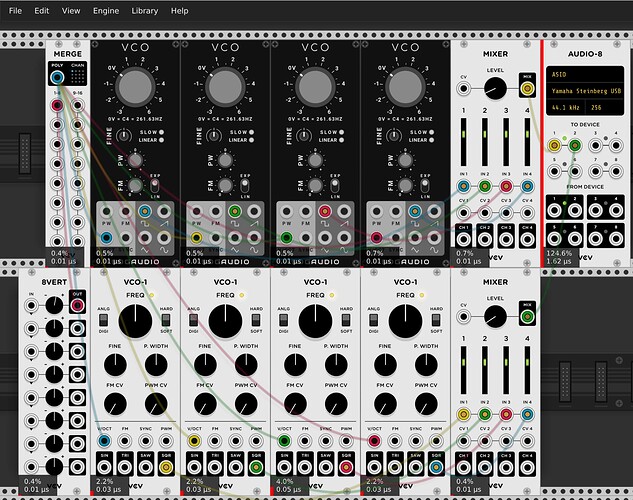Click V/OCT input on third VCO-1 module

284,441
